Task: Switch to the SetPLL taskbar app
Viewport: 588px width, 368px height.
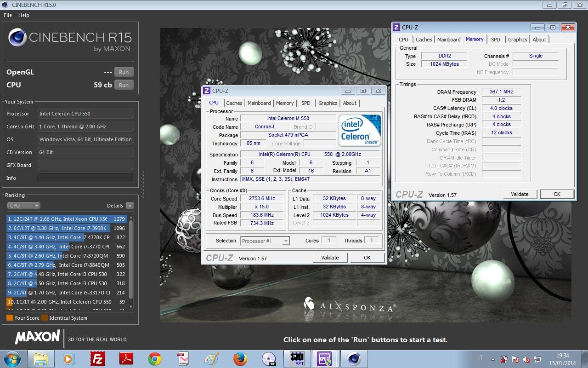Action: click(297, 359)
